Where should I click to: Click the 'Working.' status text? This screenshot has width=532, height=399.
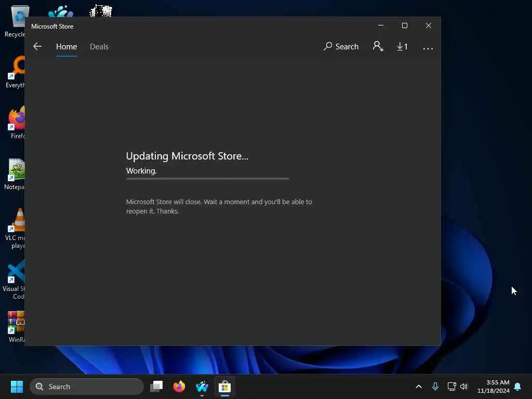coord(141,170)
